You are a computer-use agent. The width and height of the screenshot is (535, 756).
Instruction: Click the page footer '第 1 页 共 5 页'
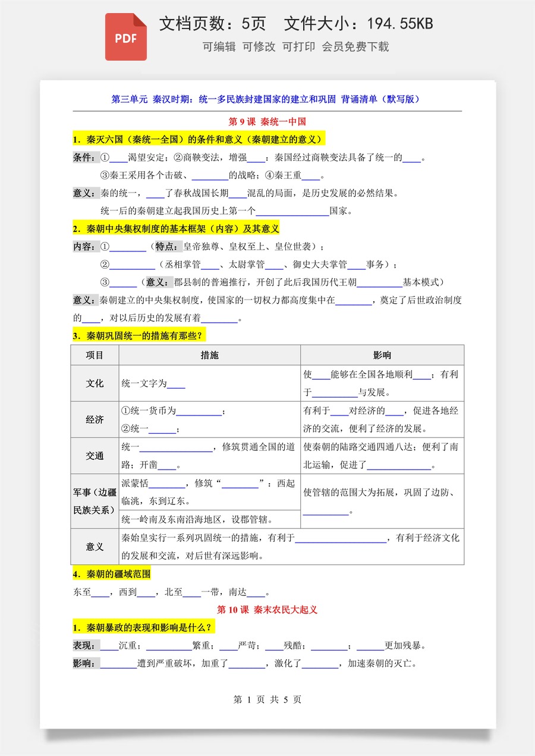click(x=267, y=700)
